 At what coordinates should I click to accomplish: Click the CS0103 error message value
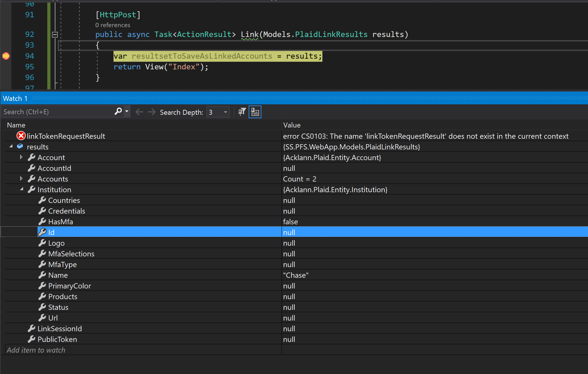coord(426,136)
